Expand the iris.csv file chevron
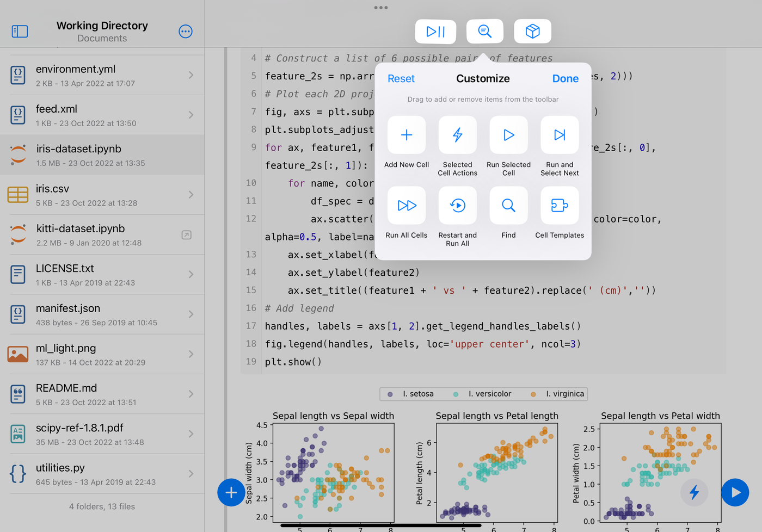 point(191,195)
